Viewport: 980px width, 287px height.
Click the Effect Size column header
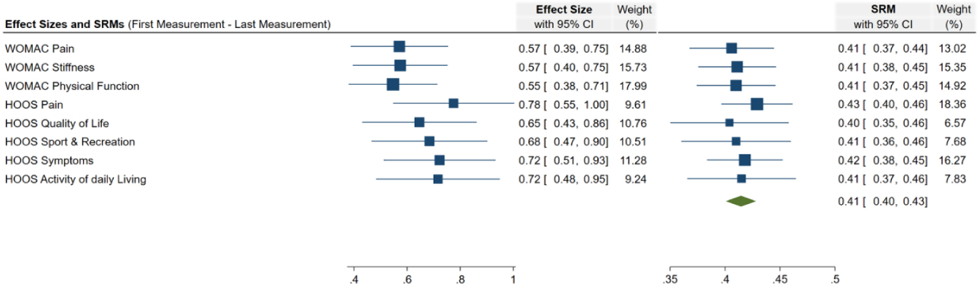tap(564, 10)
